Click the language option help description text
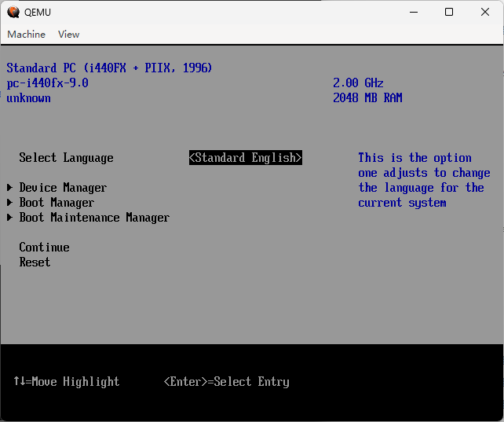Screen dimensions: 504x422 click(x=424, y=180)
